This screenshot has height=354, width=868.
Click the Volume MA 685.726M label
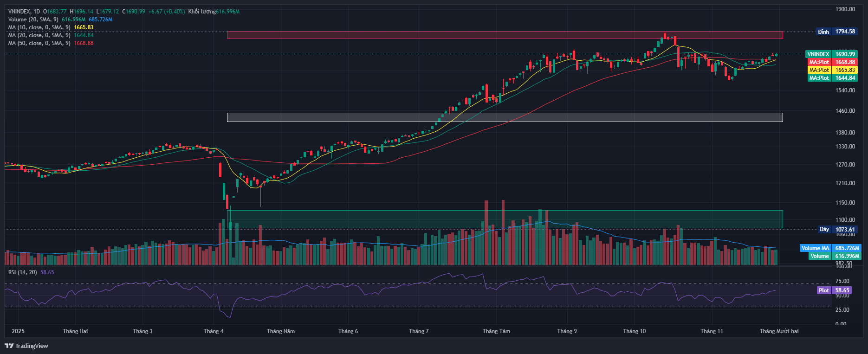[x=830, y=248]
